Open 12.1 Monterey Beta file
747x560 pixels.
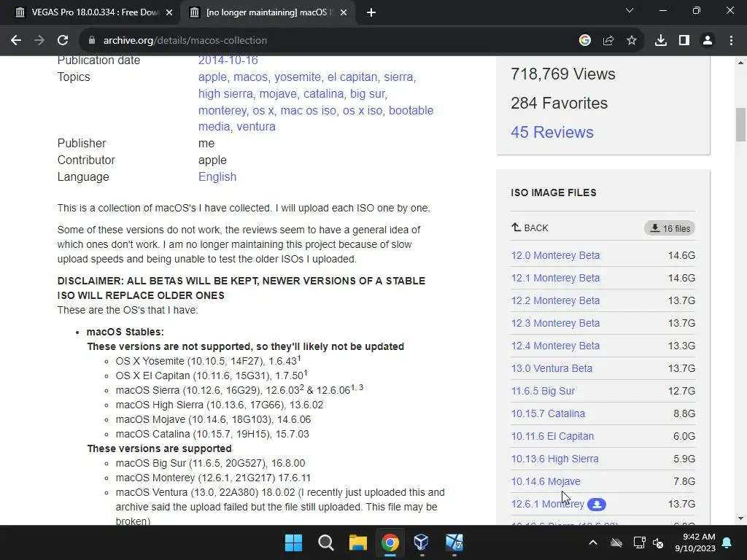[x=555, y=278]
